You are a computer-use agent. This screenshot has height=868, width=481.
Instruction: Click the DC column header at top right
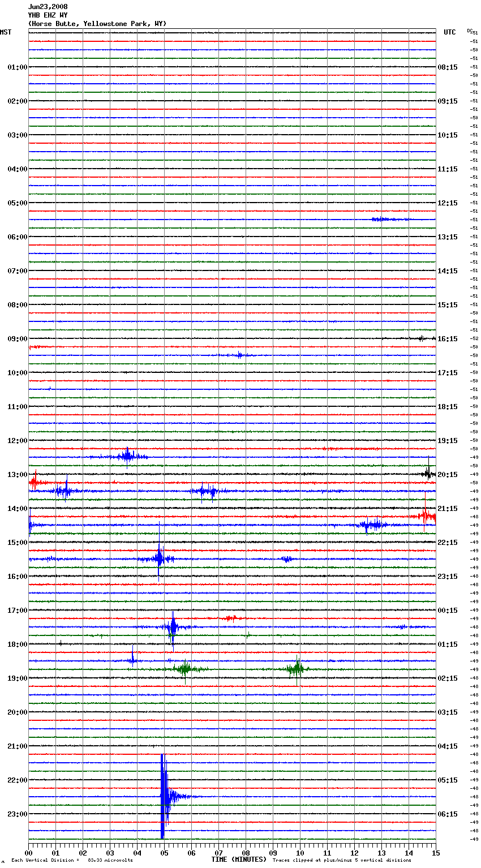pyautogui.click(x=470, y=31)
